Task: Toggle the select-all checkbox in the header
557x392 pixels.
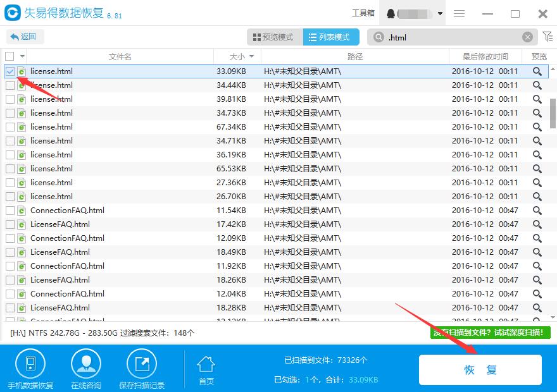Action: point(9,56)
